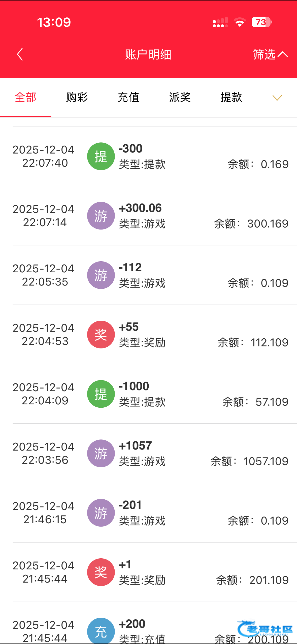297x644 pixels.
Task: Select the 全部 tab
Action: tap(25, 98)
